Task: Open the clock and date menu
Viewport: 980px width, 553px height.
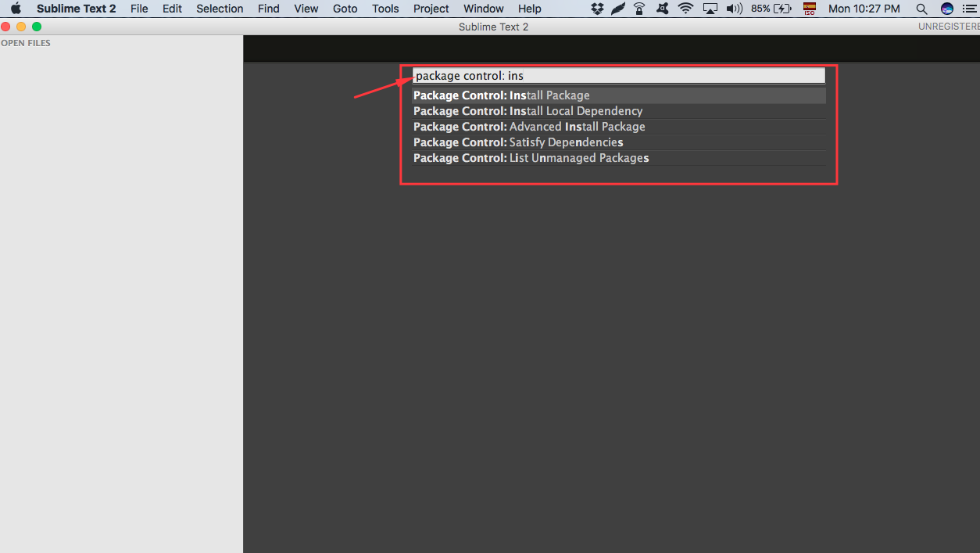Action: [864, 9]
